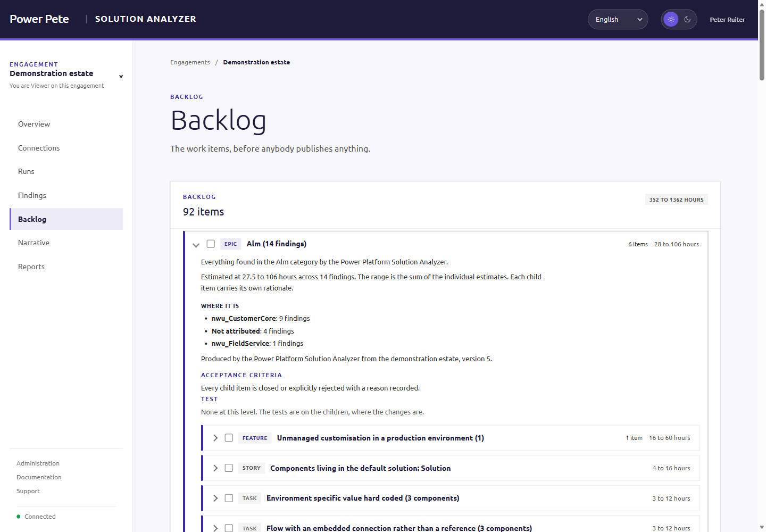Open Findings from the sidebar
The width and height of the screenshot is (766, 532).
coord(66,195)
